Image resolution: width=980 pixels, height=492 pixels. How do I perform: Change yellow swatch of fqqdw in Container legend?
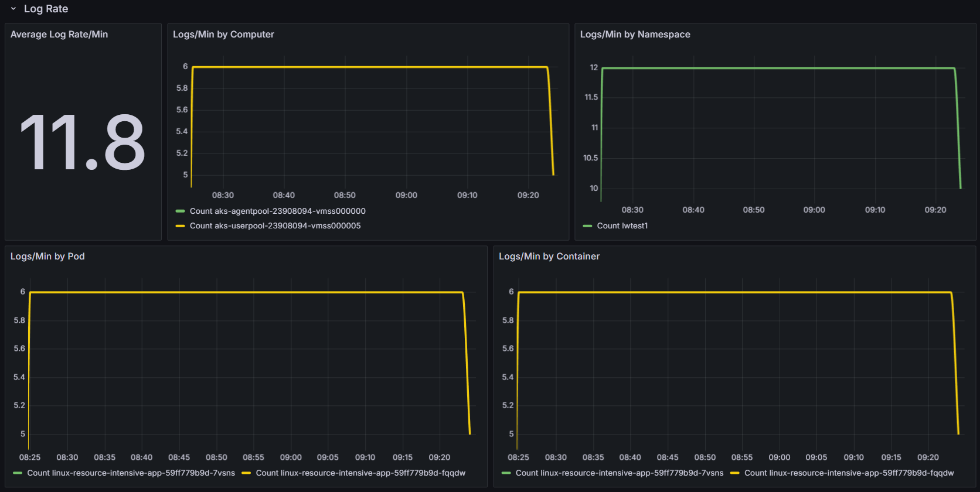[735, 473]
